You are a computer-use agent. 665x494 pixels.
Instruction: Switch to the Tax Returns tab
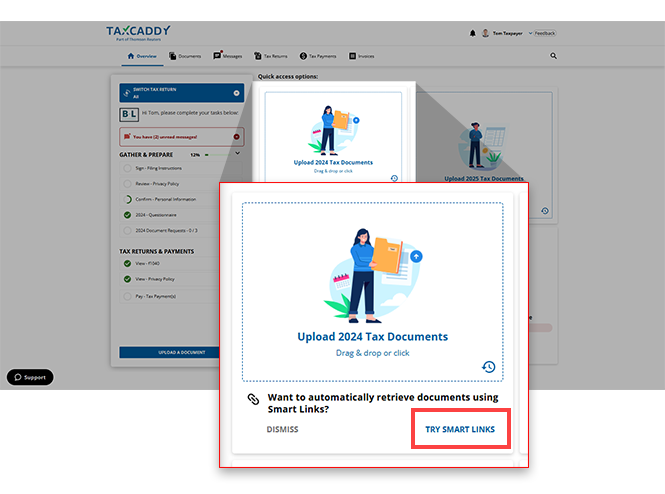click(x=271, y=56)
